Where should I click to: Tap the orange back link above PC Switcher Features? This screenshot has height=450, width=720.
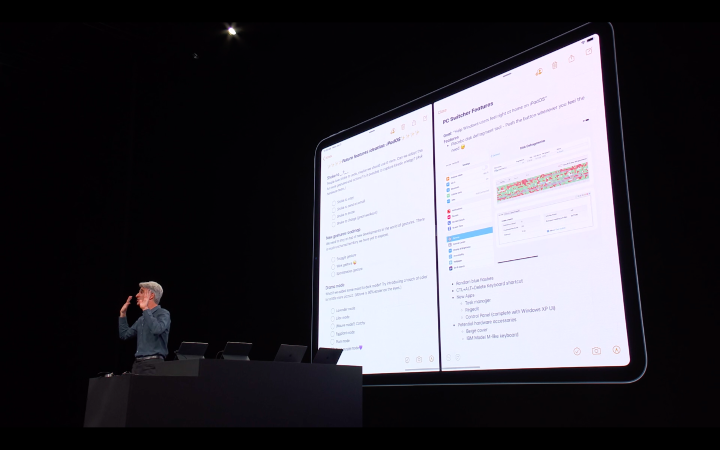[x=442, y=111]
